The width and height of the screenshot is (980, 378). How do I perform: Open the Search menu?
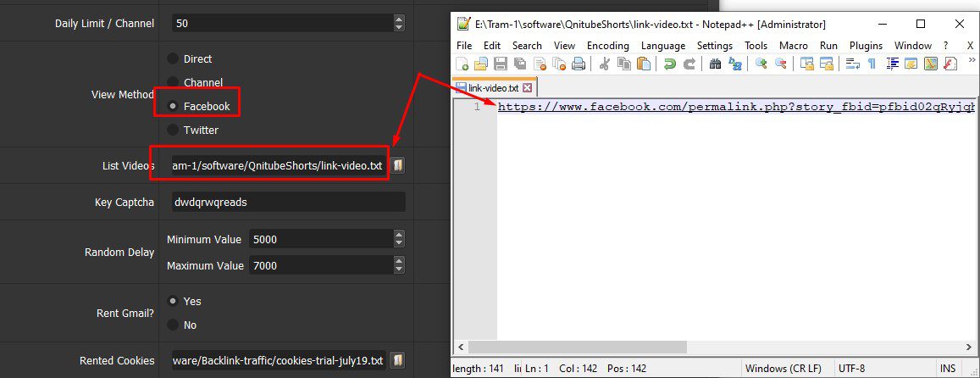[527, 46]
